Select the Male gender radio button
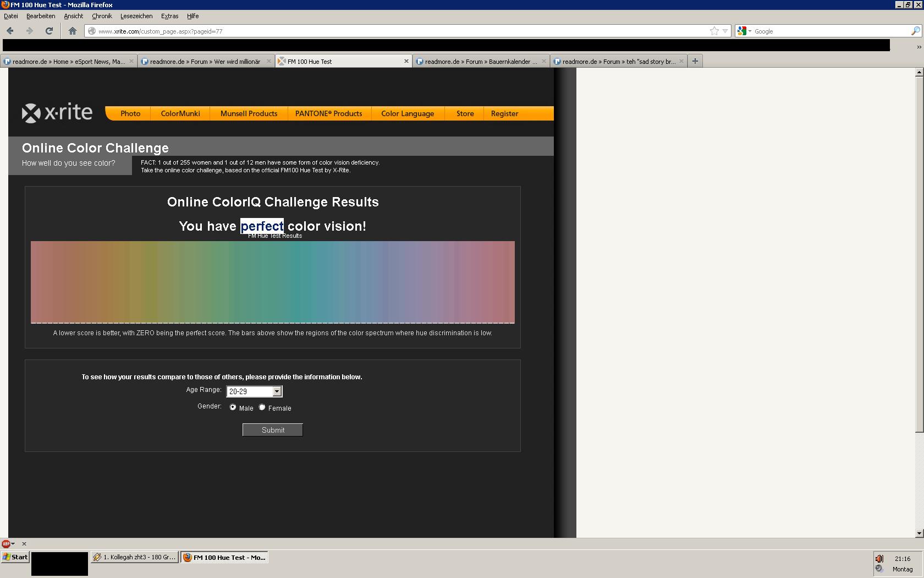 click(x=233, y=407)
